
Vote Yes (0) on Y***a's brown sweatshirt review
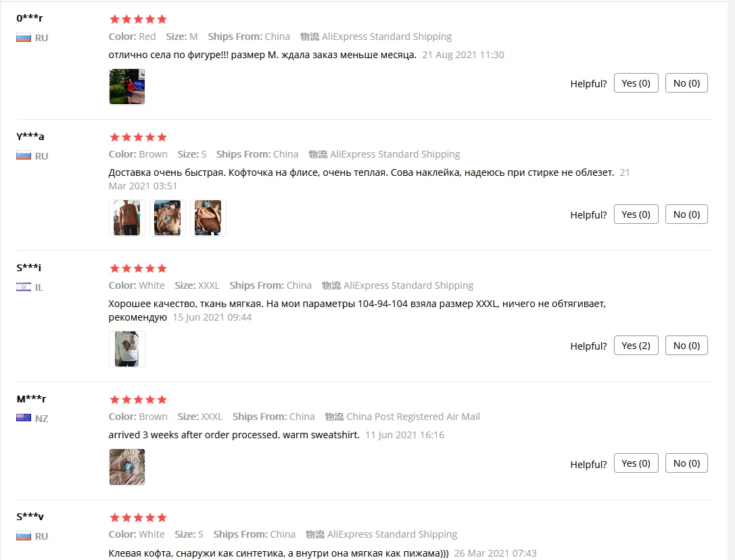(x=636, y=214)
